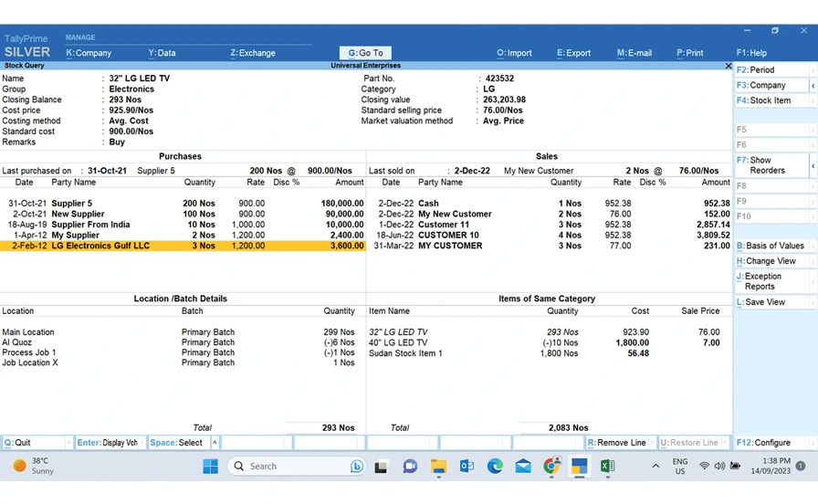Launch Microsoft Edge from the taskbar
This screenshot has width=818, height=504.
pos(495,466)
